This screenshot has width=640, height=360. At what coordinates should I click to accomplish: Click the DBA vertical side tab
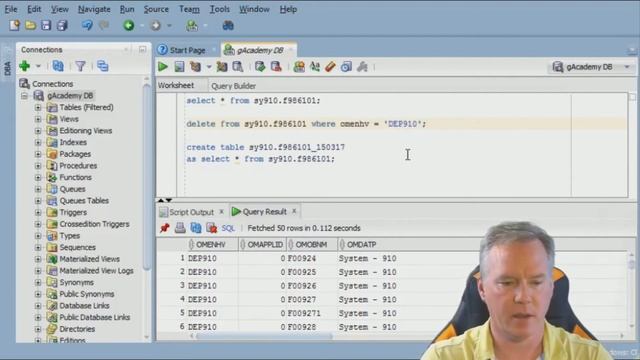pos(7,68)
